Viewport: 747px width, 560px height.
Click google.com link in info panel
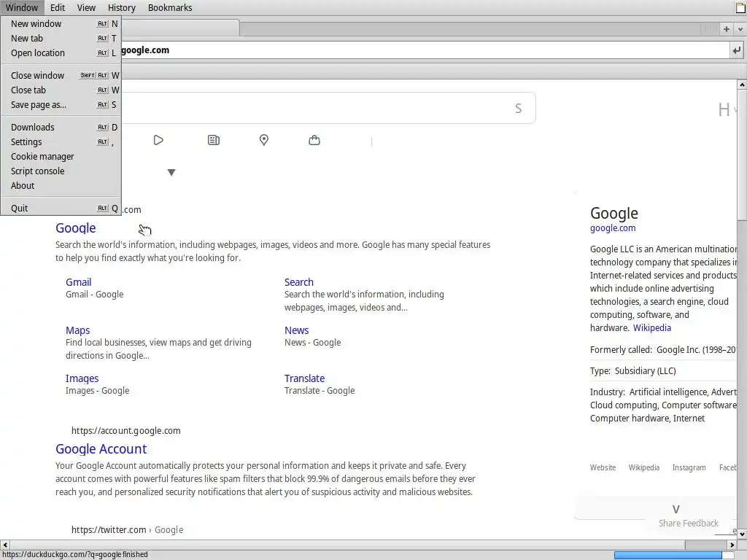613,228
